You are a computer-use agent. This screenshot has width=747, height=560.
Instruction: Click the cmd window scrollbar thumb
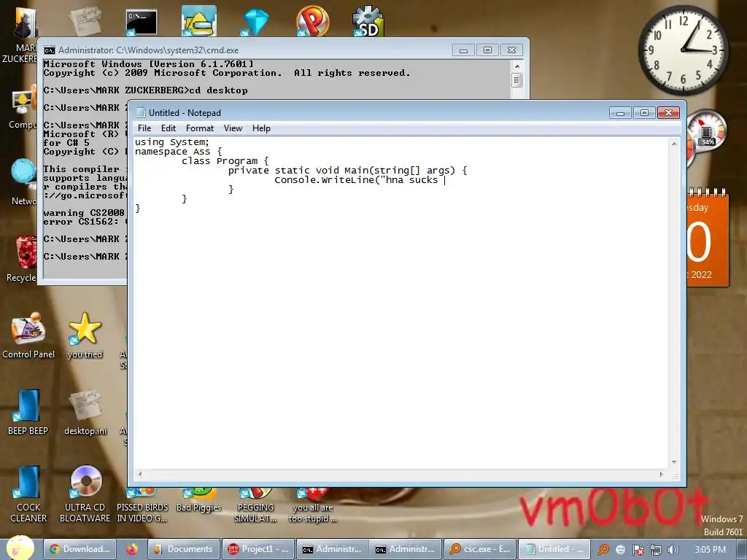tap(517, 79)
